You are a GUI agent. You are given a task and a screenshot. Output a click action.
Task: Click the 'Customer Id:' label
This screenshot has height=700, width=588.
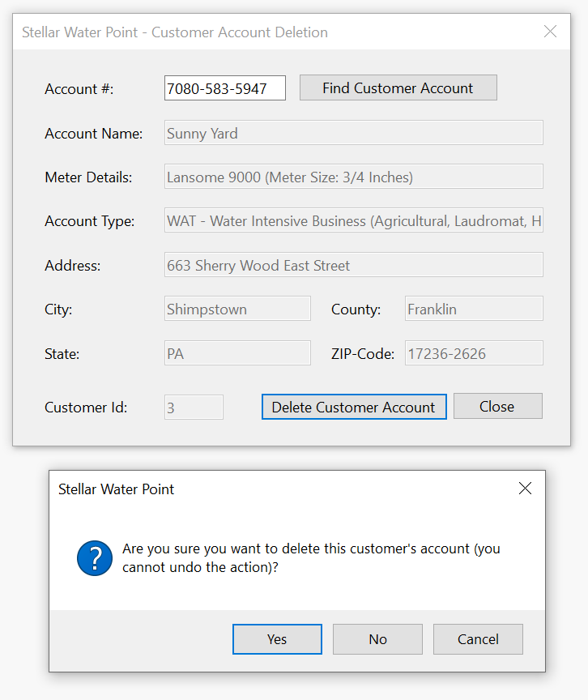click(x=86, y=408)
